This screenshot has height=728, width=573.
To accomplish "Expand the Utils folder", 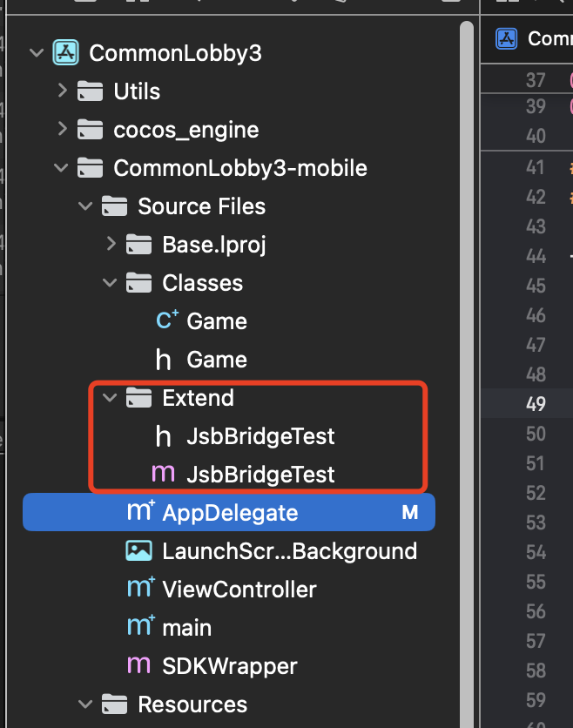I will point(61,91).
